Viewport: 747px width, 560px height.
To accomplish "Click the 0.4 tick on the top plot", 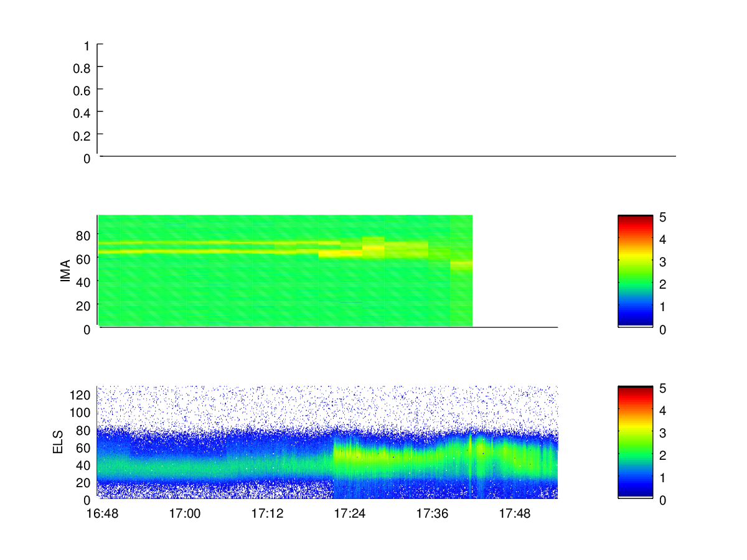I will [82, 113].
